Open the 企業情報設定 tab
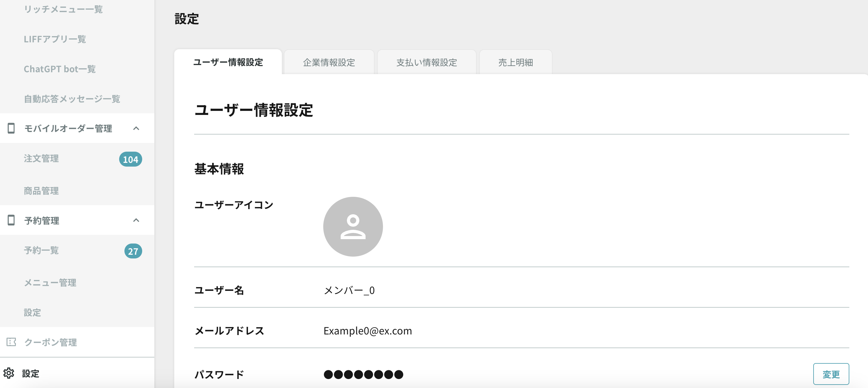 coord(329,62)
